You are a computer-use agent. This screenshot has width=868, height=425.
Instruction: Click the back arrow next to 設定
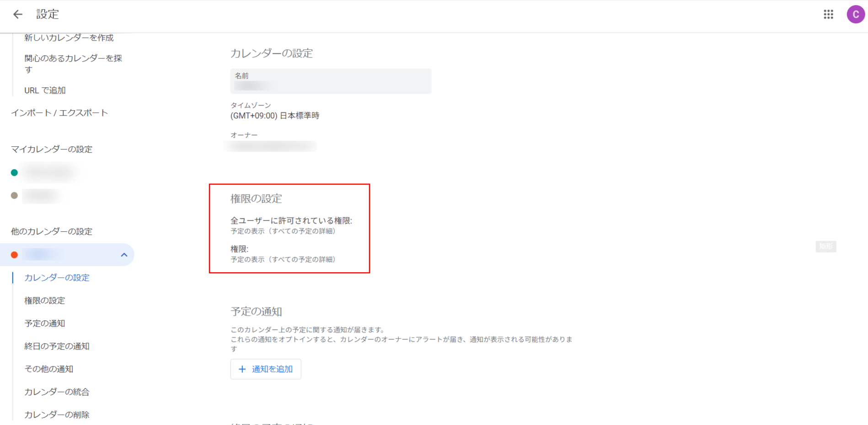[17, 15]
